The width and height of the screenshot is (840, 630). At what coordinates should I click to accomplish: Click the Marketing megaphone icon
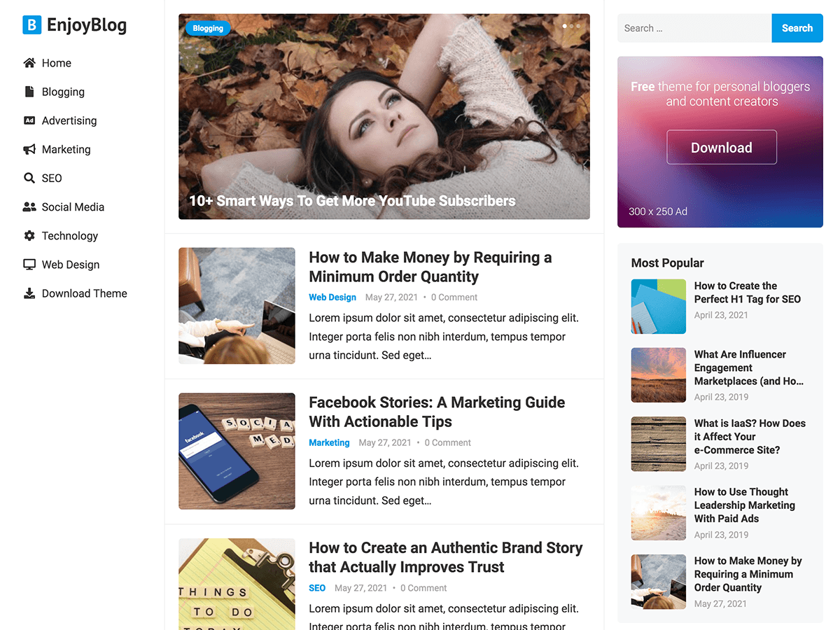pos(29,148)
